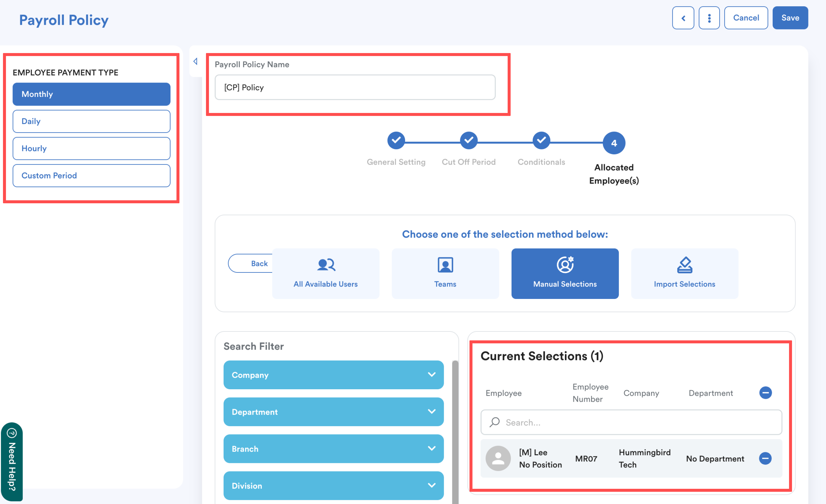This screenshot has width=826, height=504.
Task: Open the Need Help? widget
Action: (12, 462)
